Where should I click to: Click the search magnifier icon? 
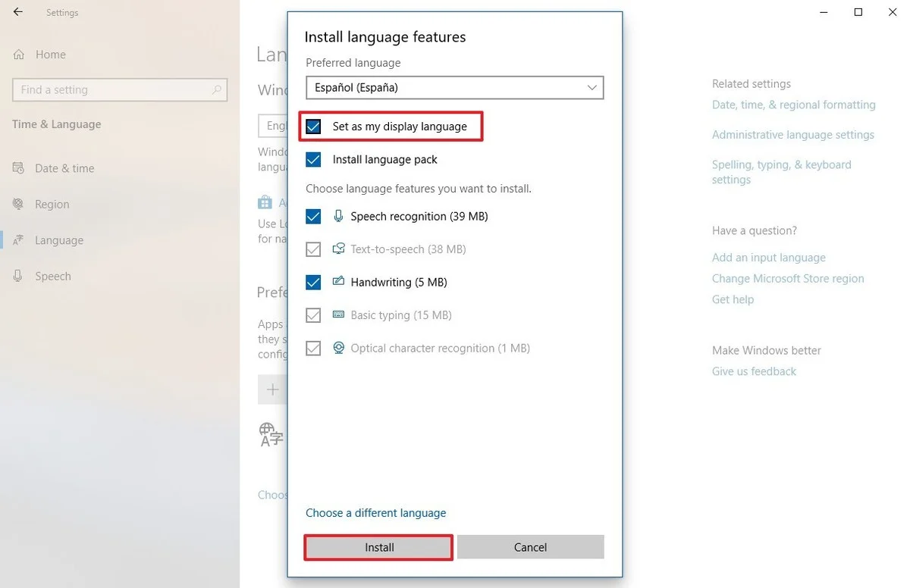point(217,89)
